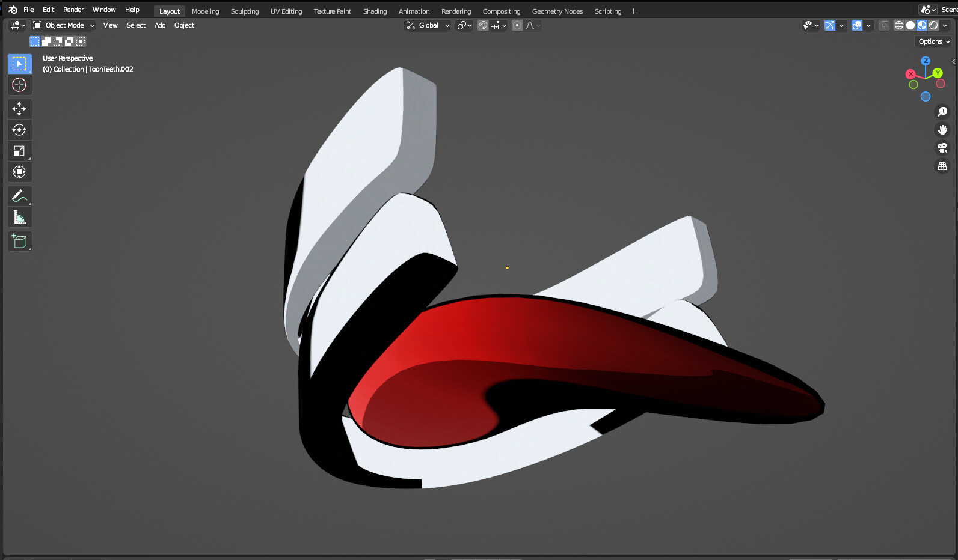Open gizmo options dropdown arrow
Image resolution: width=958 pixels, height=560 pixels.
tap(841, 25)
